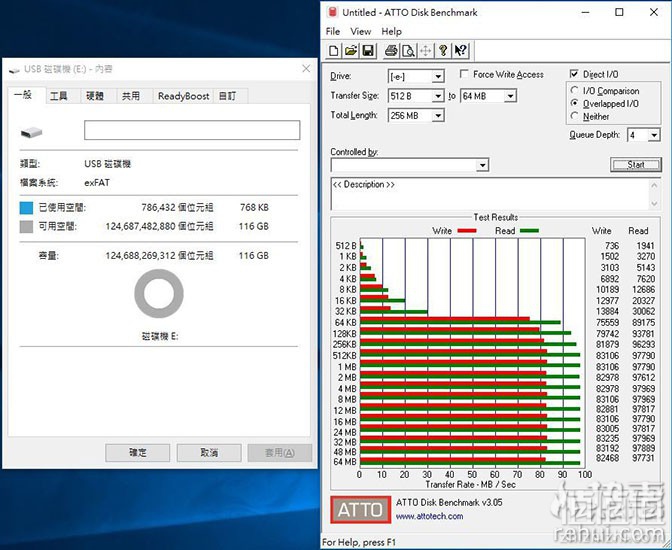
Task: Enable Force Write Access checkbox
Action: [x=464, y=74]
